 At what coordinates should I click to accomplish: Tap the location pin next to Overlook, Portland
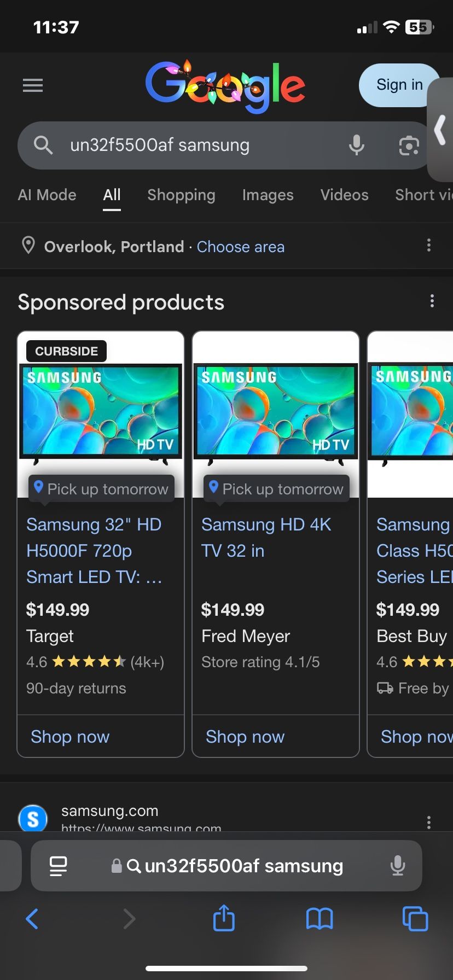point(29,246)
